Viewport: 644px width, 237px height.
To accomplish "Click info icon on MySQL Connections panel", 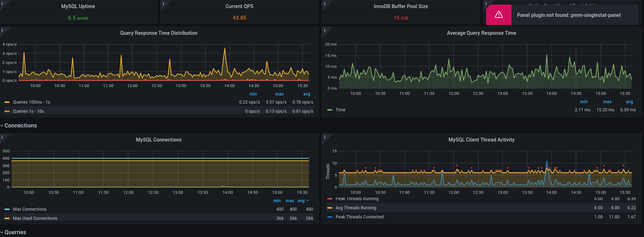I will [x=2, y=137].
